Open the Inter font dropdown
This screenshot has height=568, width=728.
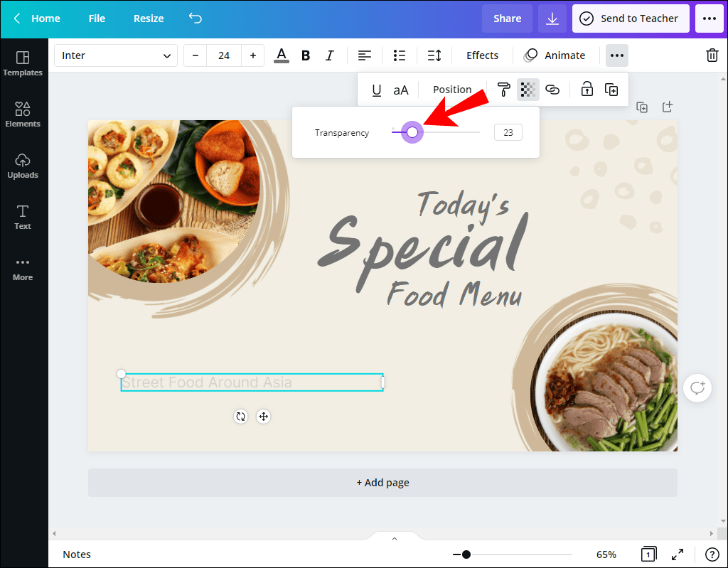[x=115, y=55]
